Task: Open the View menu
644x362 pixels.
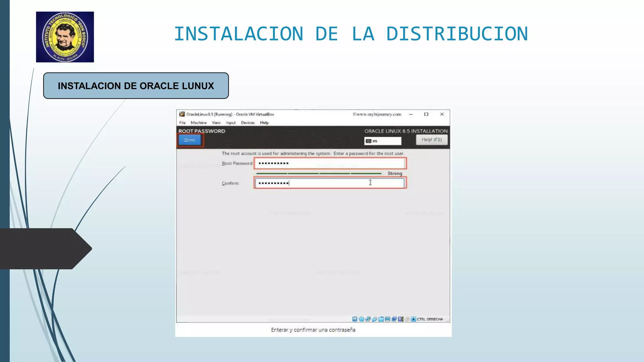Action: click(216, 123)
